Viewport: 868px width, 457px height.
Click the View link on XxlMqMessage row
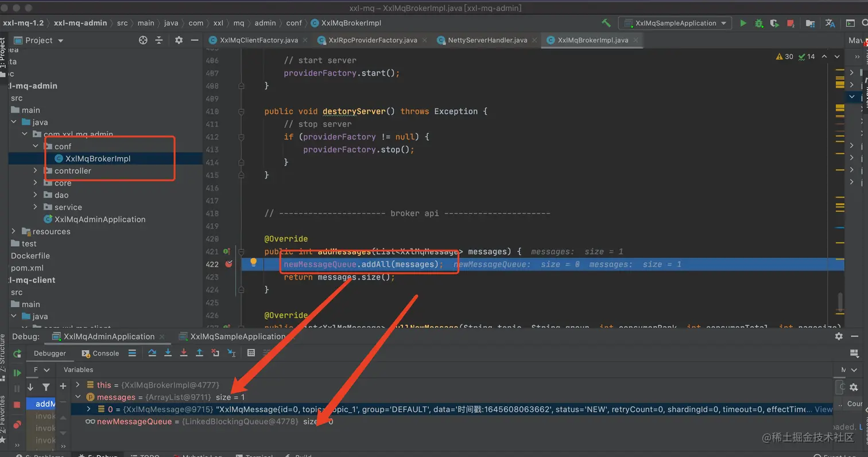[823, 409]
